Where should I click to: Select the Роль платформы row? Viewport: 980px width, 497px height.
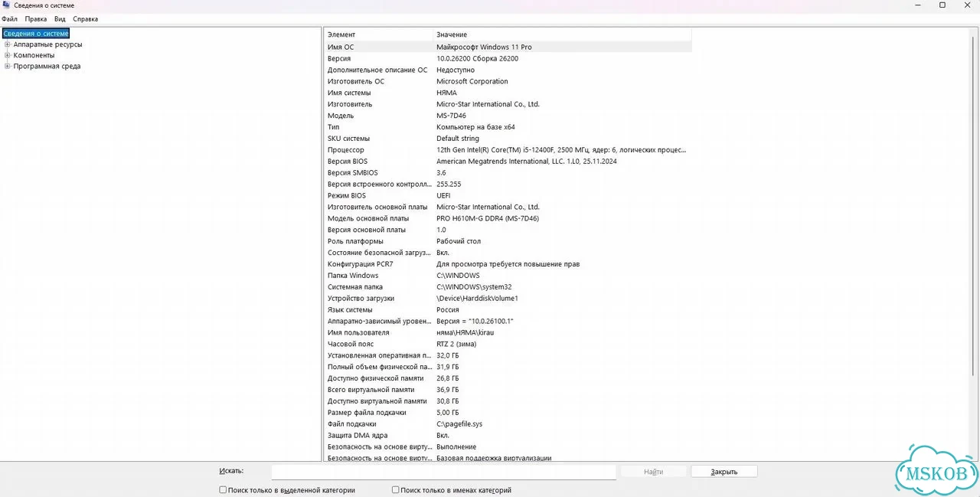click(x=508, y=241)
